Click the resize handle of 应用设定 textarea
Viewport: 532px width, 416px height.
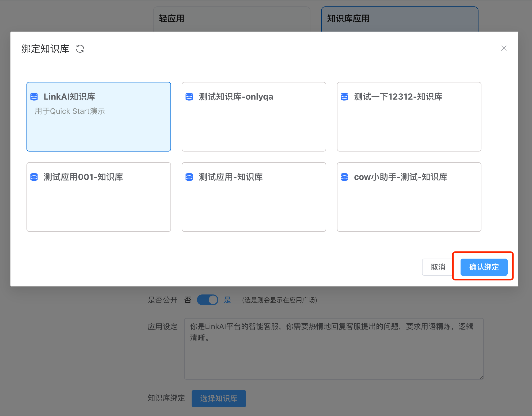[x=481, y=377]
